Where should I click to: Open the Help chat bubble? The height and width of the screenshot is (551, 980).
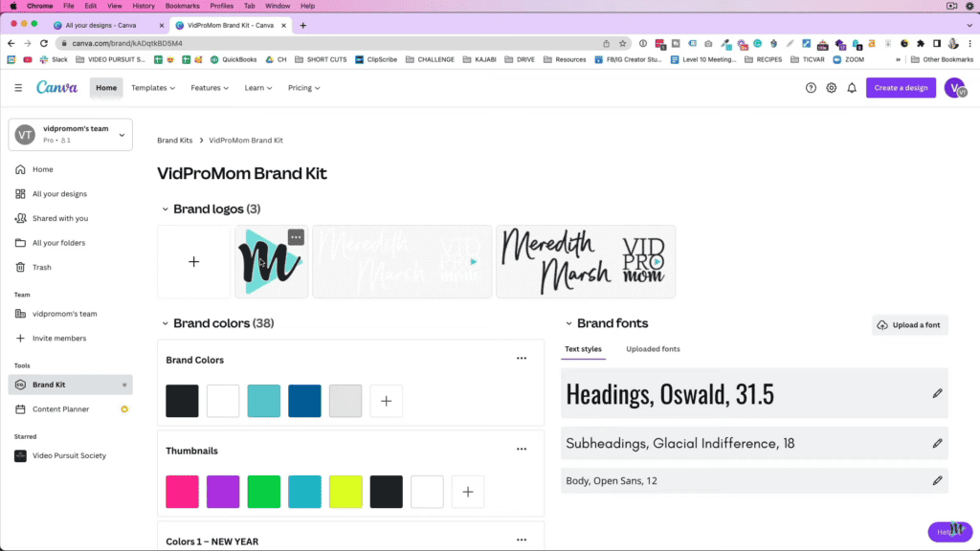[x=950, y=532]
